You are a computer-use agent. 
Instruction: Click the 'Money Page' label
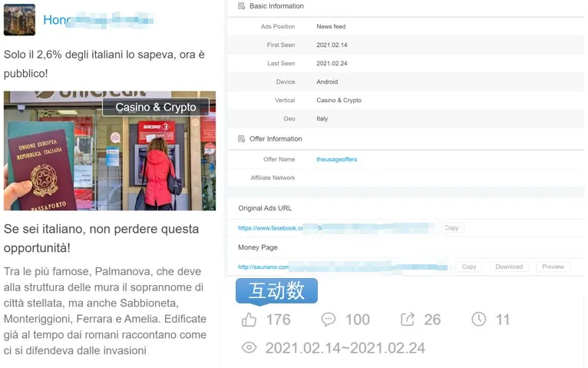point(258,247)
